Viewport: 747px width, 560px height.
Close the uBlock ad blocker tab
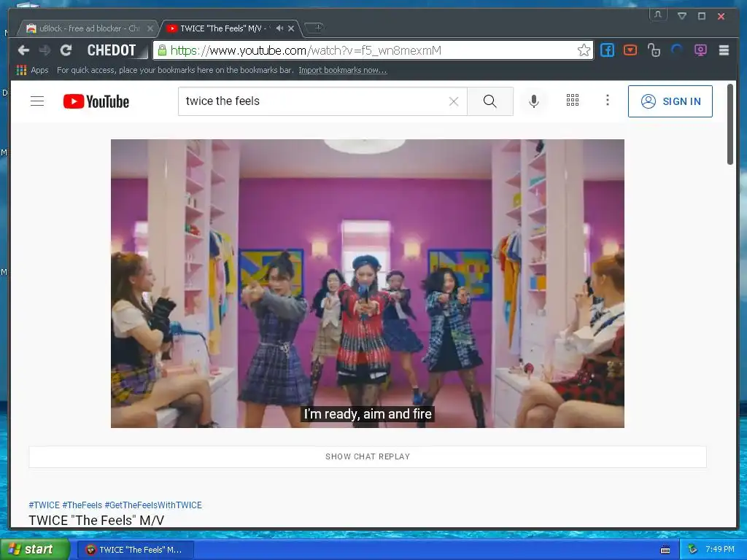pyautogui.click(x=150, y=28)
